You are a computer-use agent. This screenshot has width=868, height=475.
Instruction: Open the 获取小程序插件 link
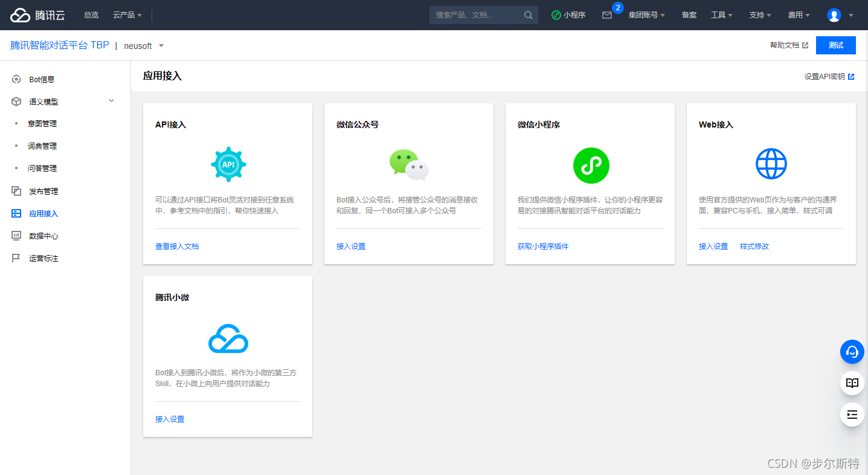tap(543, 247)
